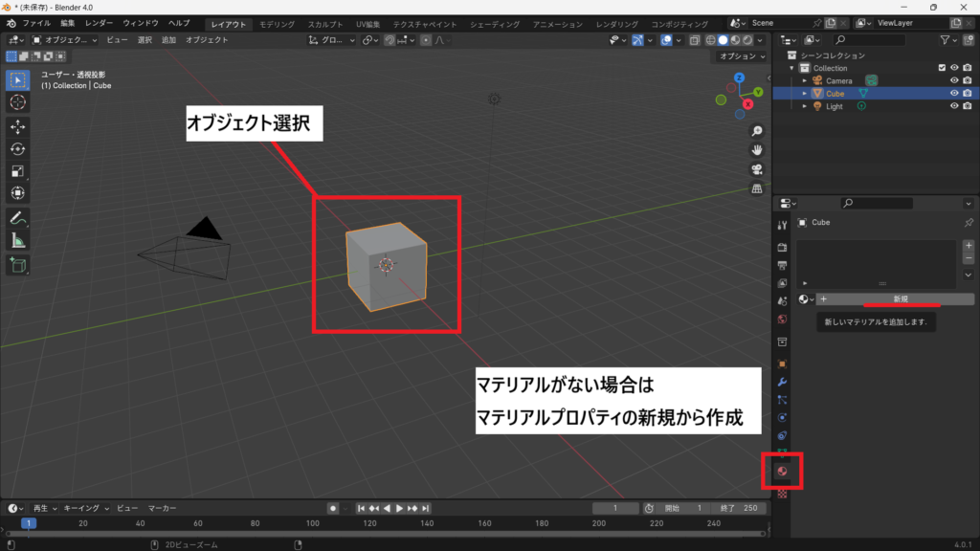
Task: Expand the Light item in outliner
Action: click(804, 106)
